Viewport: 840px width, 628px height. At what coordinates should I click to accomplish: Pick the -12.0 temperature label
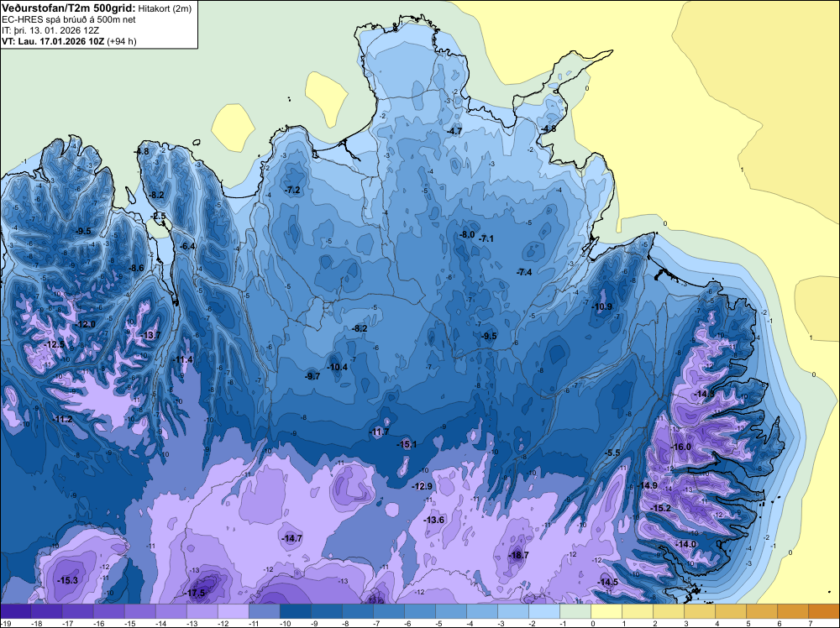[x=85, y=324]
